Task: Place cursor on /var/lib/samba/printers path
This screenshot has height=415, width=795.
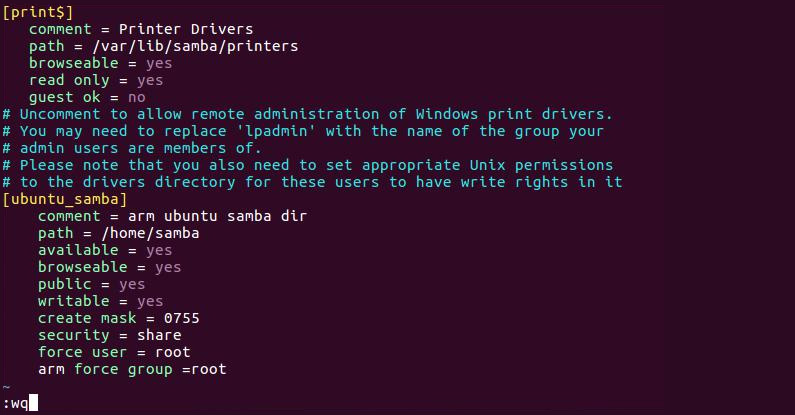Action: [195, 46]
